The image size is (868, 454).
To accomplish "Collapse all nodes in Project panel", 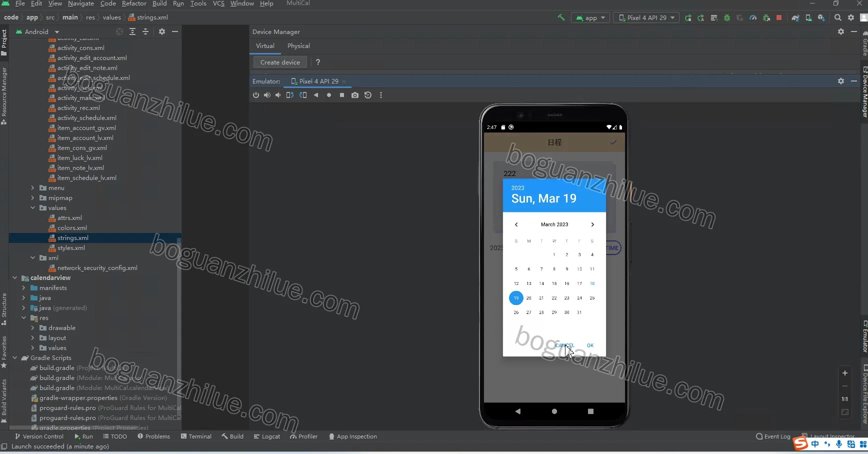I will pyautogui.click(x=145, y=31).
